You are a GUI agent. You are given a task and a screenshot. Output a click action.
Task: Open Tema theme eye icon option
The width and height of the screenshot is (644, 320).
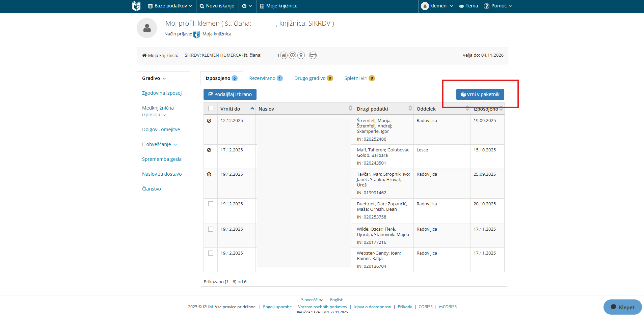click(468, 6)
